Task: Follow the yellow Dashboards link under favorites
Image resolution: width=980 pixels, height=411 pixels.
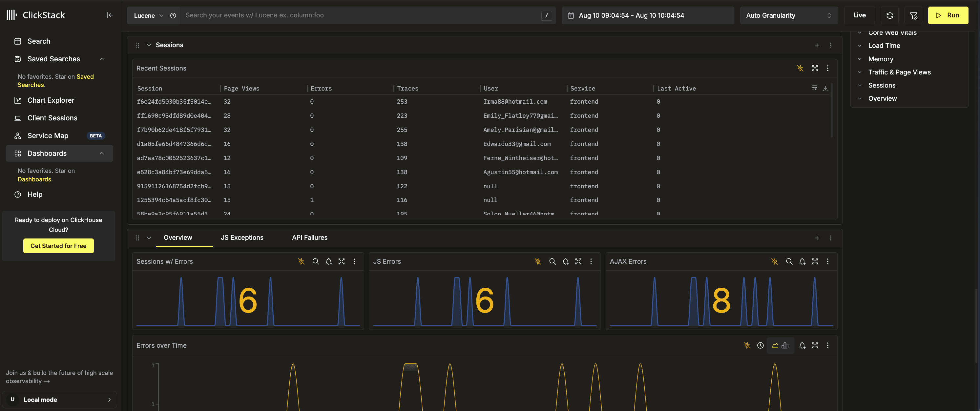Action: pyautogui.click(x=34, y=179)
